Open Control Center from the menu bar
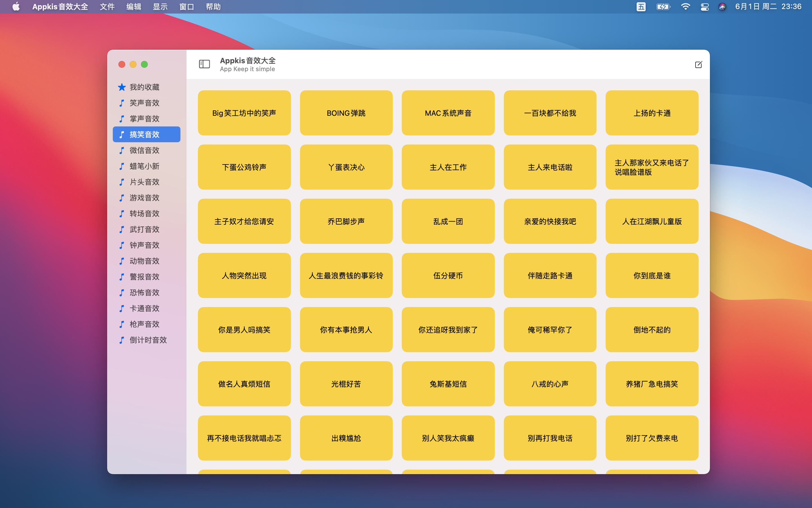 pos(705,7)
